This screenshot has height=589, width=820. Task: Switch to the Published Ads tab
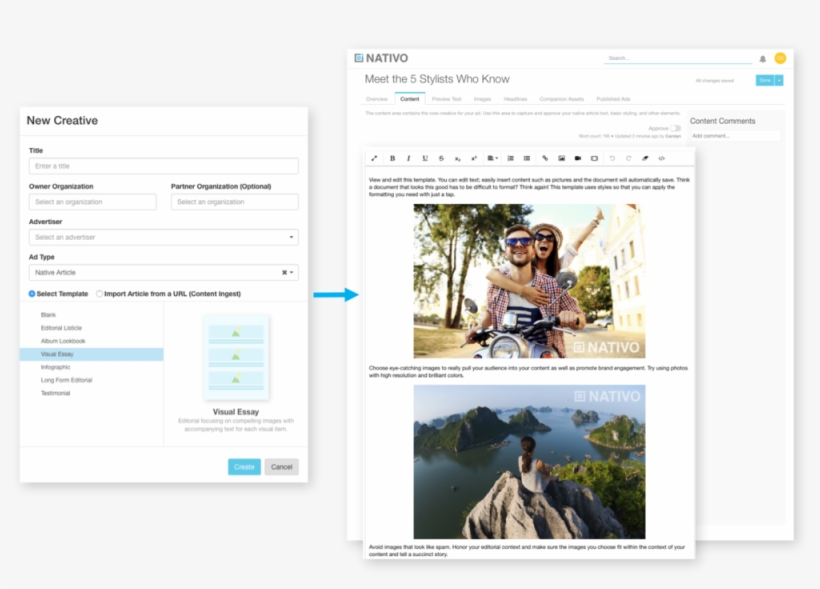(613, 99)
